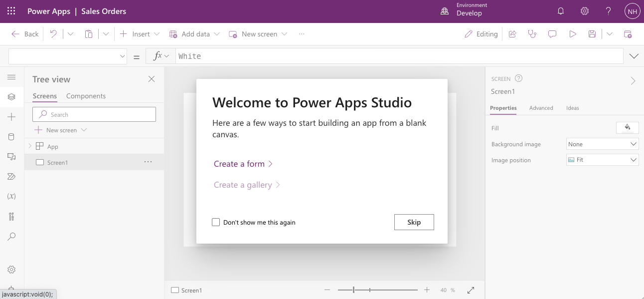Click the Skip button
This screenshot has width=644, height=299.
pos(414,222)
